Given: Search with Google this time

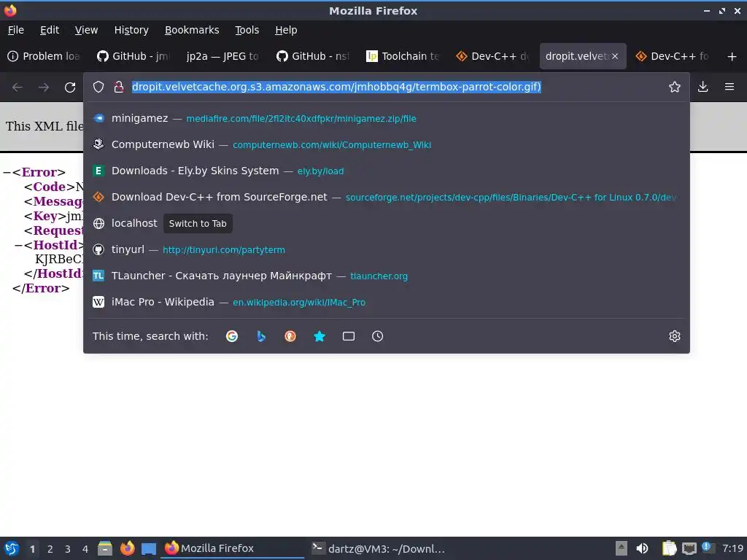Looking at the screenshot, I should 232,336.
